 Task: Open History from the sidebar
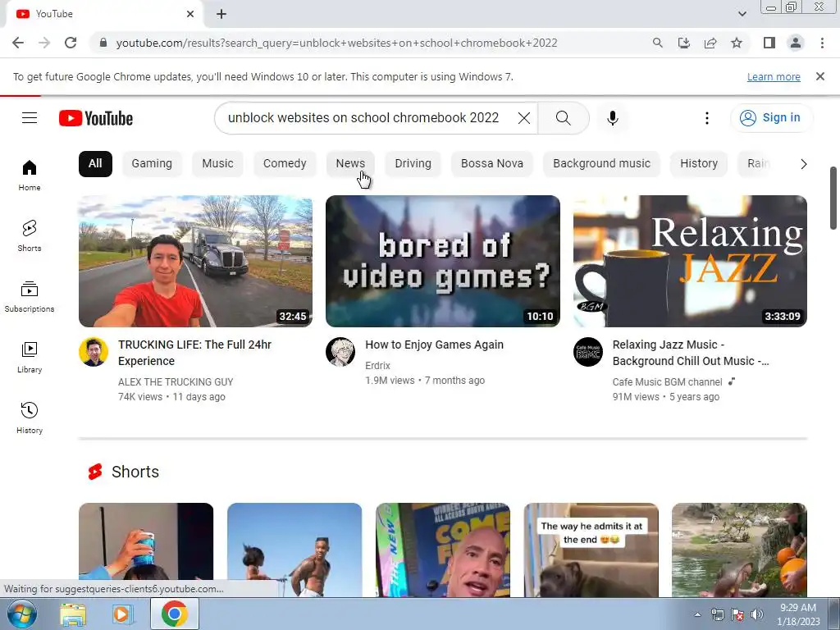point(30,418)
